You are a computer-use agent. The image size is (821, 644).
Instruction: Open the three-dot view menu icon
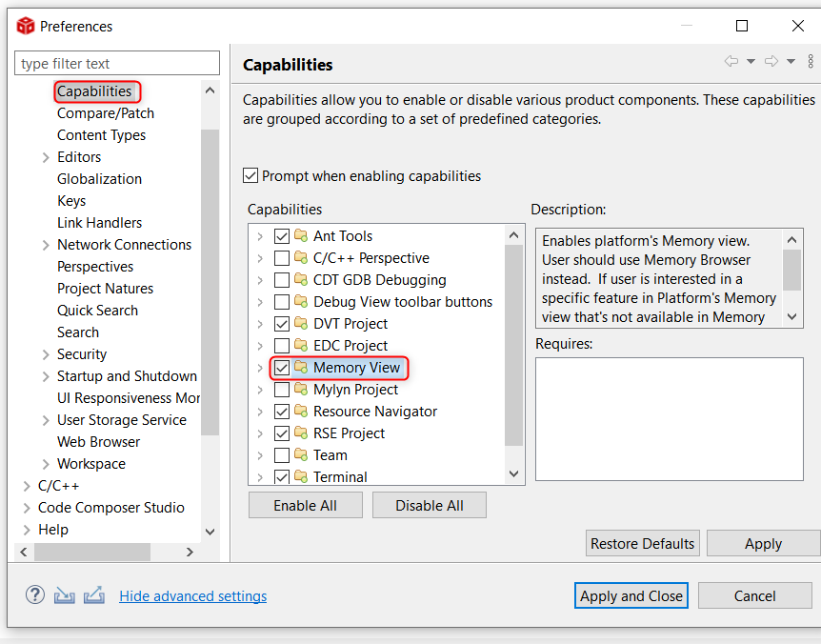(811, 62)
